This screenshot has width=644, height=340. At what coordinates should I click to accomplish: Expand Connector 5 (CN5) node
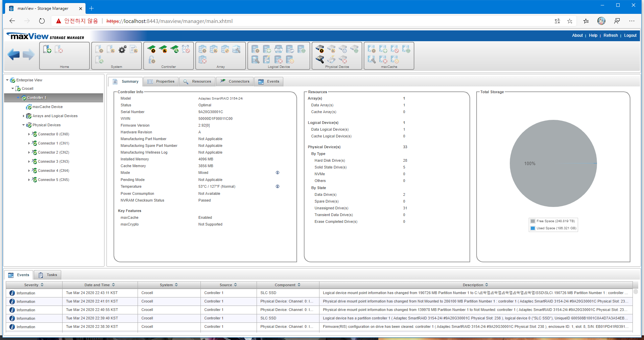point(29,180)
